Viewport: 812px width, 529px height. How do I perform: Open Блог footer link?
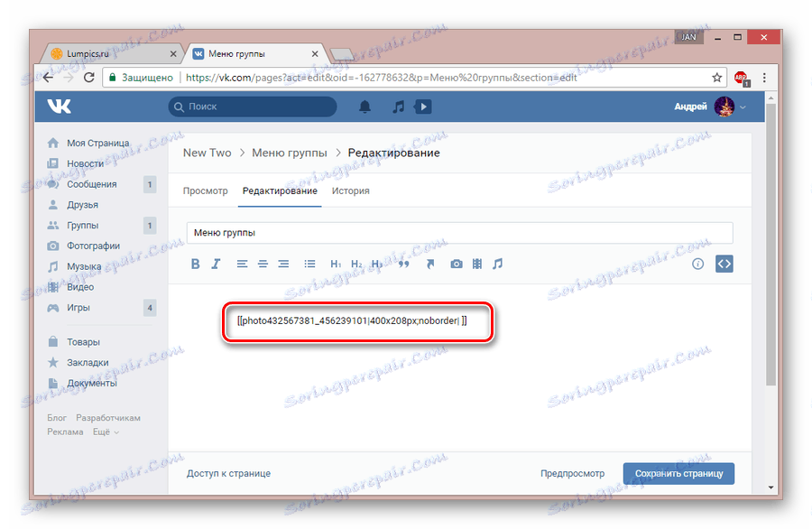click(x=57, y=418)
